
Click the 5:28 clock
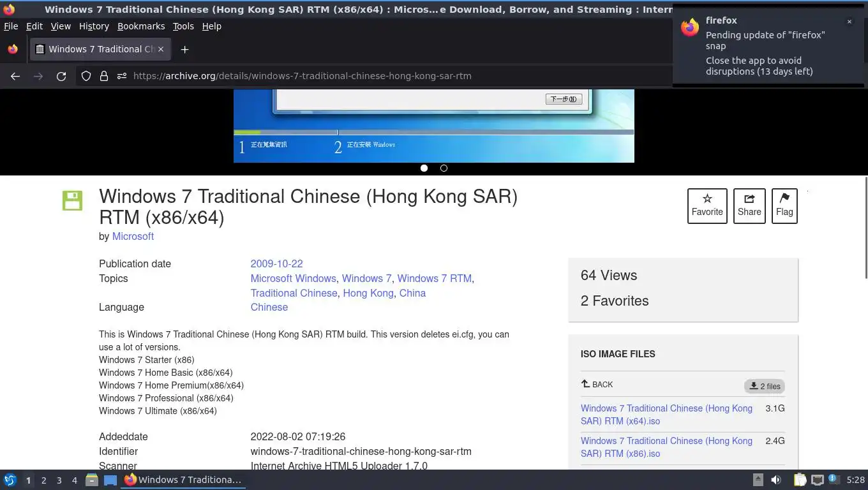[x=855, y=480]
